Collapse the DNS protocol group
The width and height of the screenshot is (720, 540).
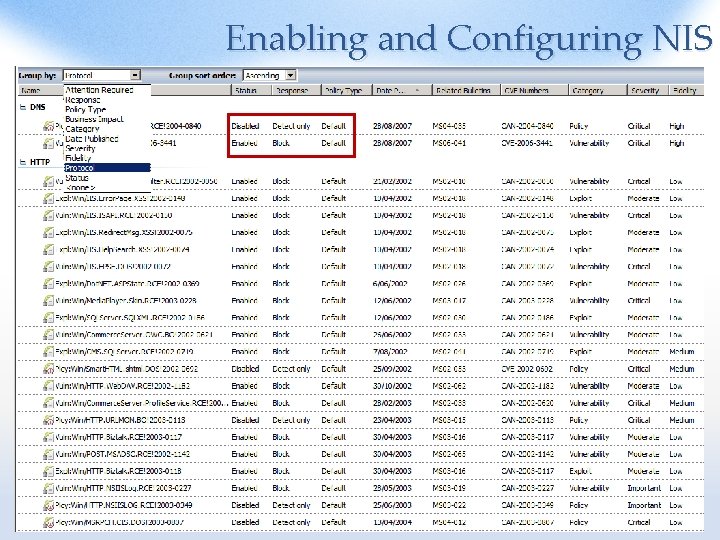(22, 107)
